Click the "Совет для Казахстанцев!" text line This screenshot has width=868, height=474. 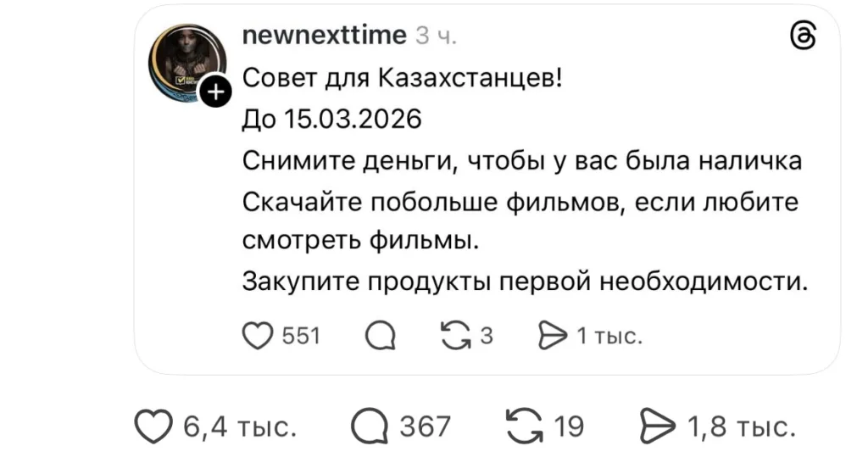click(402, 78)
